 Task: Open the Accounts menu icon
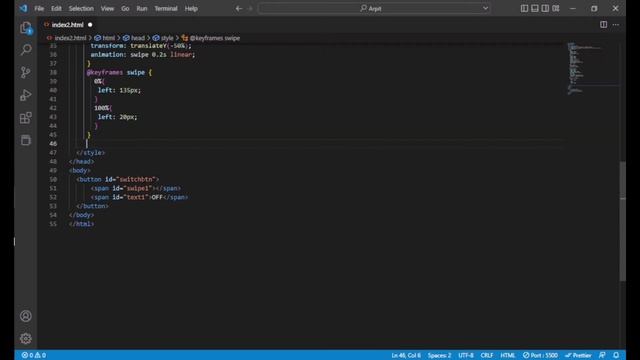click(26, 316)
